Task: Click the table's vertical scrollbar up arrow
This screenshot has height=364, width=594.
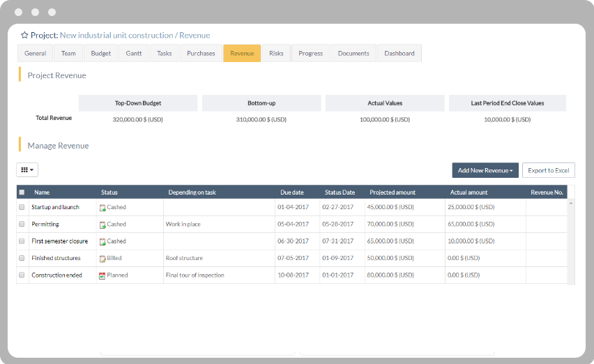Action: point(572,203)
